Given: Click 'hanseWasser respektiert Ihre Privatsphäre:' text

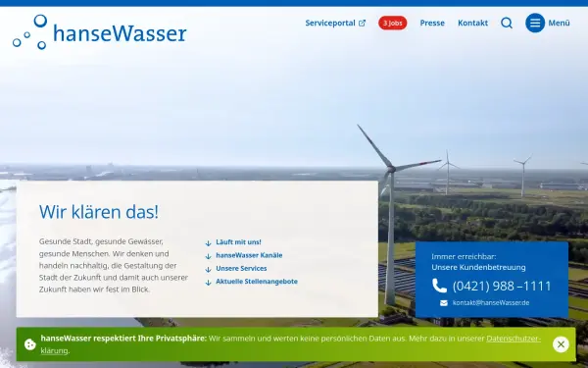Looking at the screenshot, I should (123, 339).
